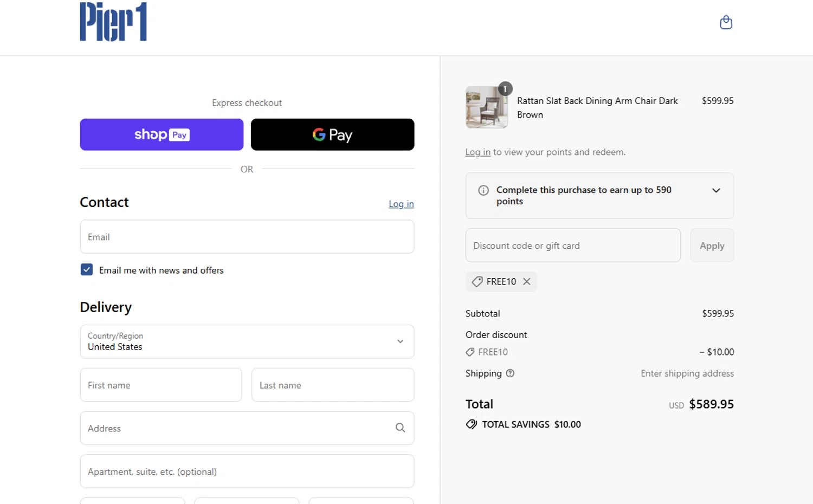
Task: Click the rattan chair product thumbnail
Action: [486, 107]
